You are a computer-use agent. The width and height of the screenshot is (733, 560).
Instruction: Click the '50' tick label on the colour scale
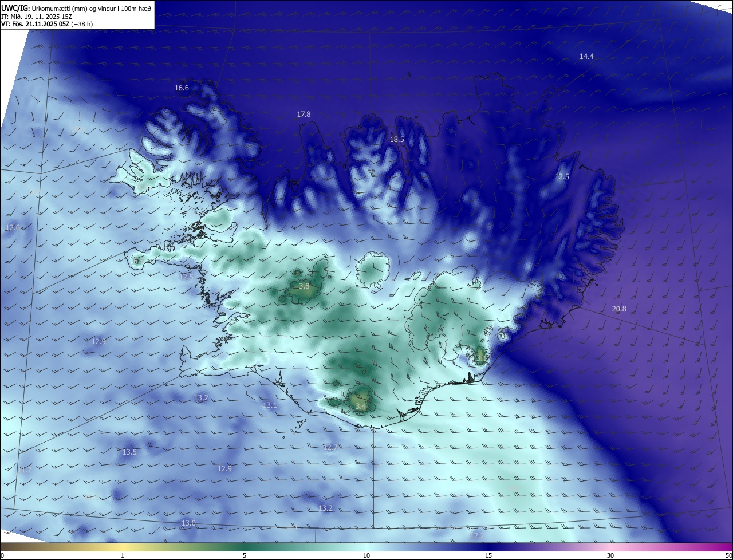(728, 555)
